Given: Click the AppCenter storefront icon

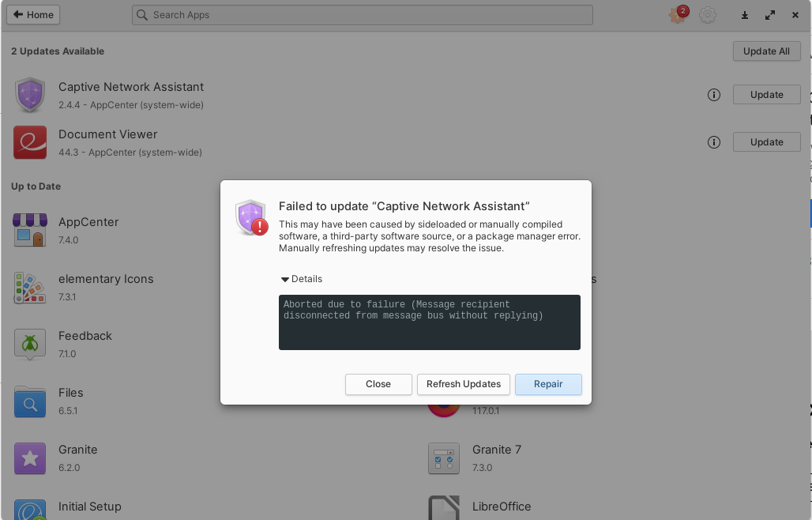Looking at the screenshot, I should click(29, 229).
